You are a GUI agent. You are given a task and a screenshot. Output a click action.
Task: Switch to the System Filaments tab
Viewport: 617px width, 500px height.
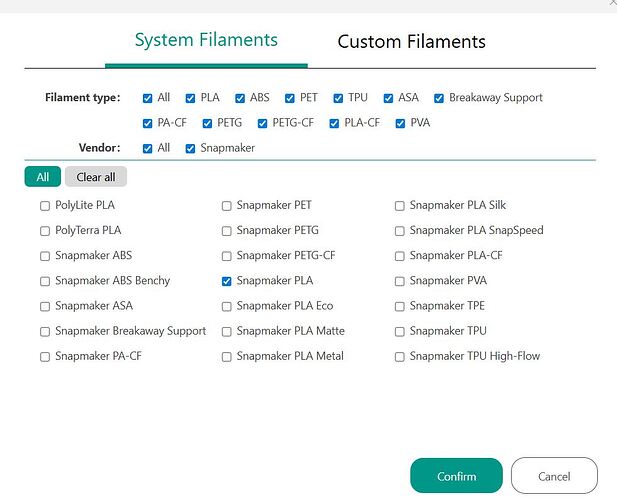click(x=206, y=41)
